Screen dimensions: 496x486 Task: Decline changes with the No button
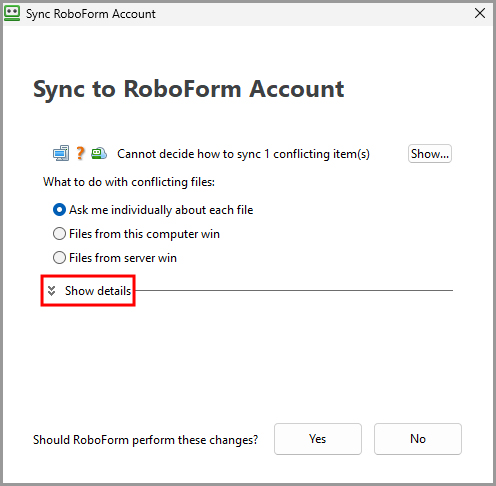(418, 439)
